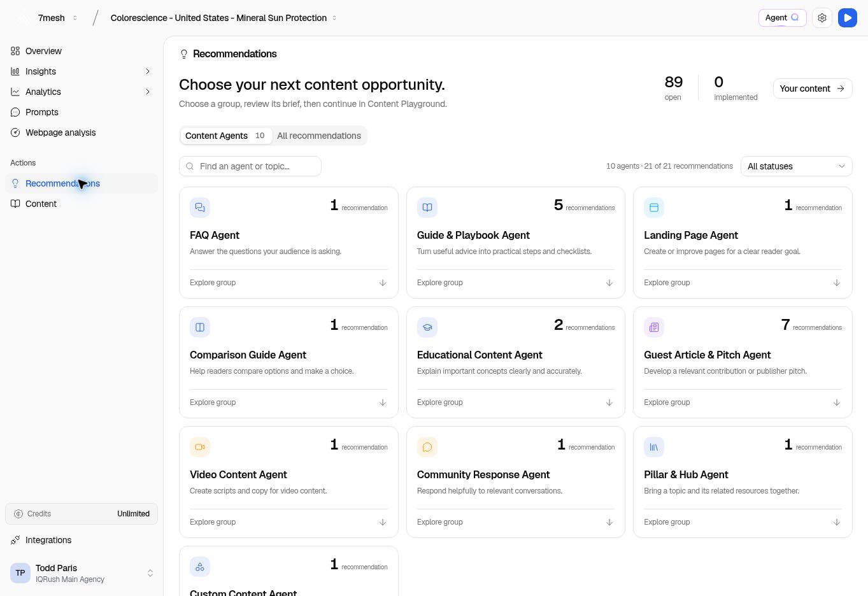868x596 pixels.
Task: Click the Guide & Playbook Agent book icon
Action: pos(427,208)
